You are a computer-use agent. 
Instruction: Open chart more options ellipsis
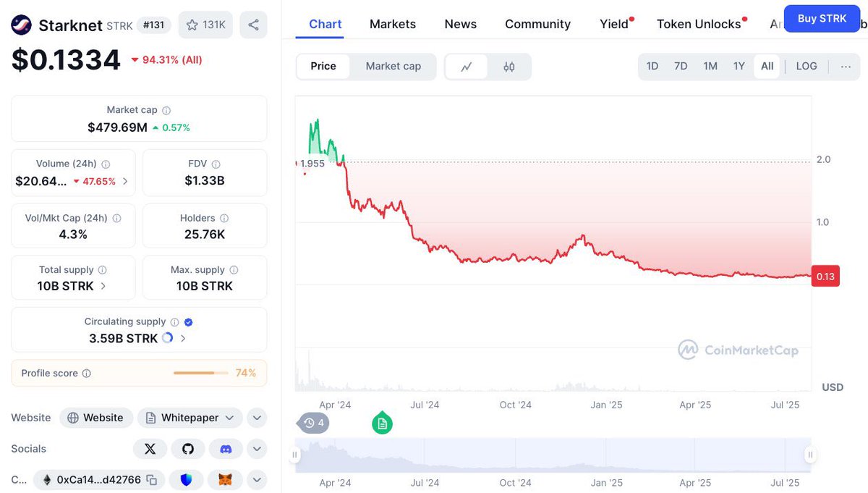tap(846, 66)
